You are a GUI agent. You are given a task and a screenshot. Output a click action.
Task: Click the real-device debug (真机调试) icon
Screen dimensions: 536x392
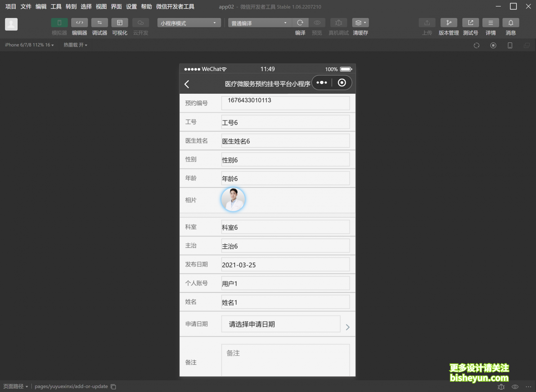click(x=338, y=23)
